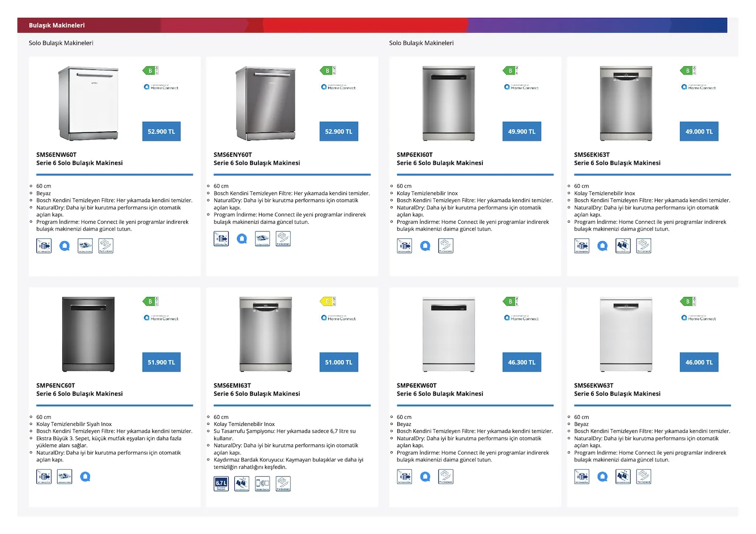The image size is (756, 534).
Task: Open the SMS6EMI63T dishwasher image
Action: [266, 334]
